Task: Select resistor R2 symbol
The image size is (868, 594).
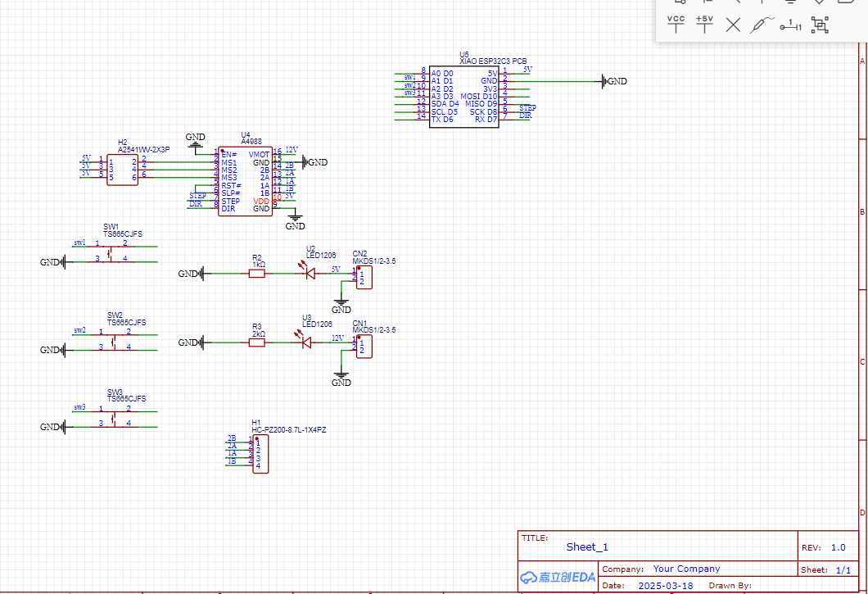Action: pyautogui.click(x=257, y=273)
